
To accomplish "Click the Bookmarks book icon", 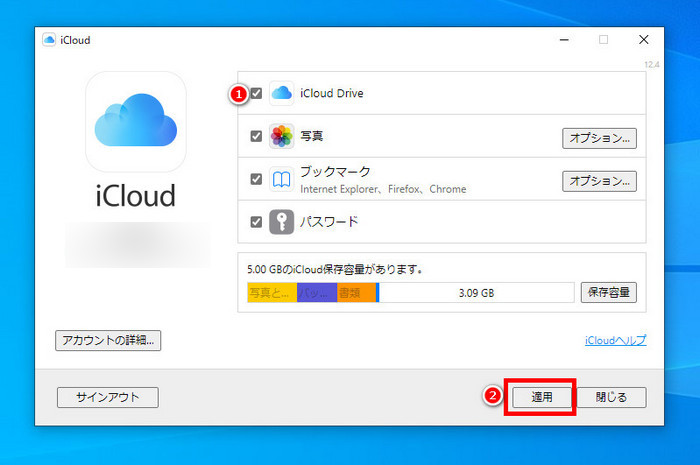I will 281,179.
